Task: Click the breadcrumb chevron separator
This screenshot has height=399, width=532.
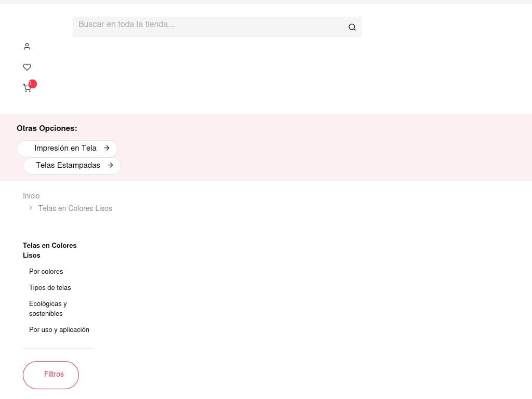Action: tap(31, 208)
